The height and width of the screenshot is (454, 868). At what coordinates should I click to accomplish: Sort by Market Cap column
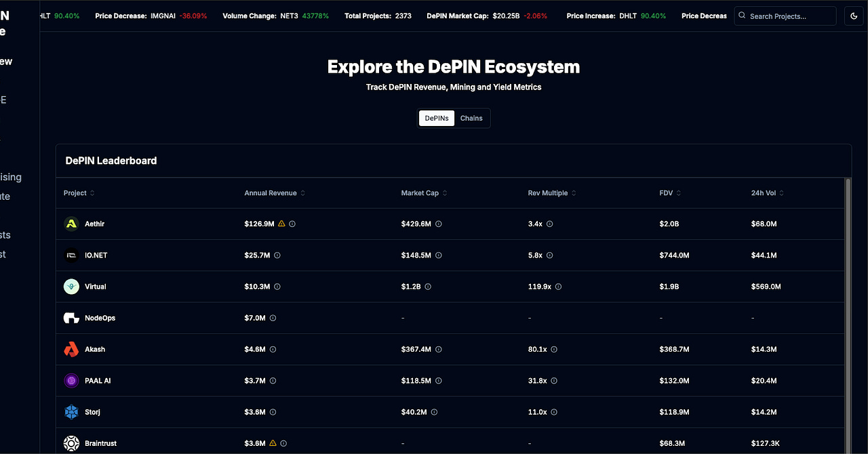pyautogui.click(x=424, y=193)
